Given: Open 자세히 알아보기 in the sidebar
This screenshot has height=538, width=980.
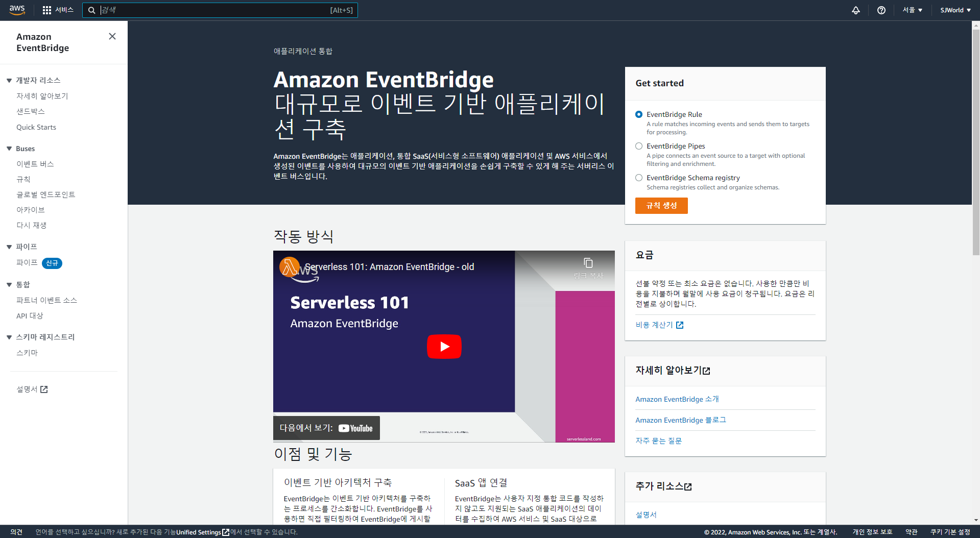Looking at the screenshot, I should pos(42,96).
